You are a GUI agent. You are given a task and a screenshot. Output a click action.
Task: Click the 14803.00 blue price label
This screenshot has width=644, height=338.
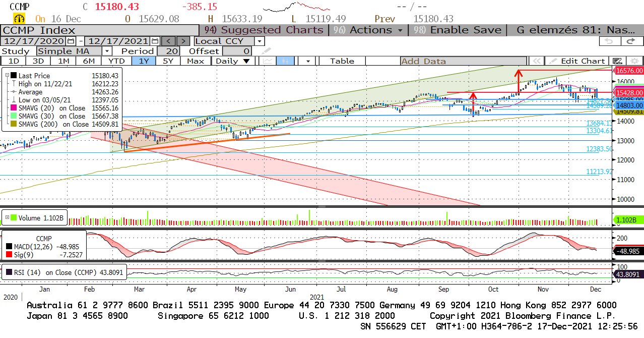[x=628, y=105]
